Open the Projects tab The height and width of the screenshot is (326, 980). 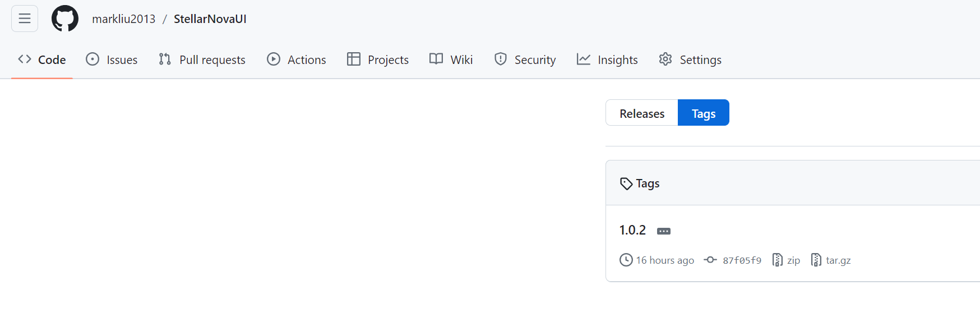click(x=378, y=59)
